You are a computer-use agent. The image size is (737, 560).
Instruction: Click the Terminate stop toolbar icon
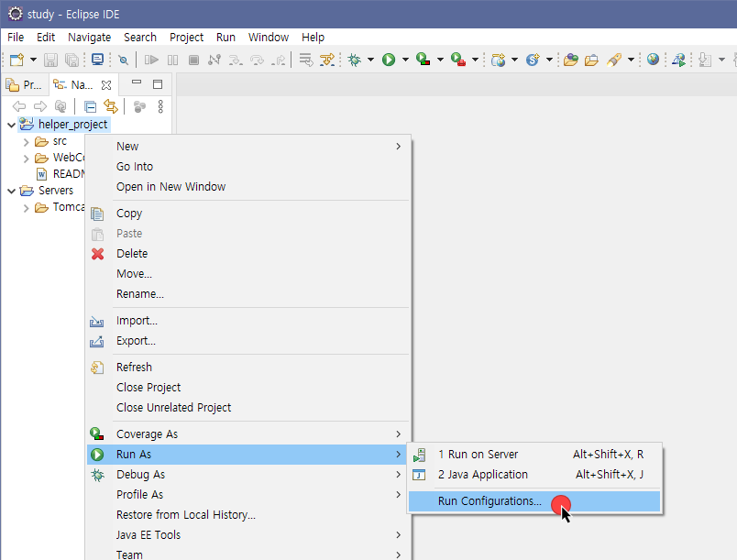click(193, 60)
